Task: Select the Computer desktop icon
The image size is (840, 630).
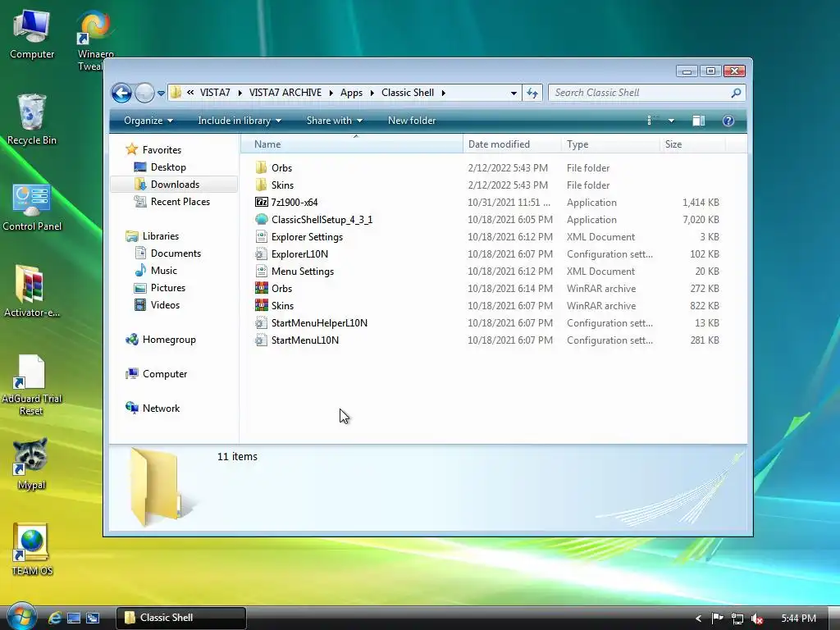Action: pos(32,34)
